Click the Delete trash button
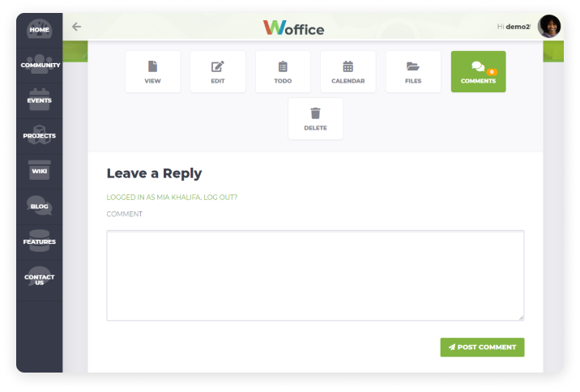 click(x=316, y=119)
